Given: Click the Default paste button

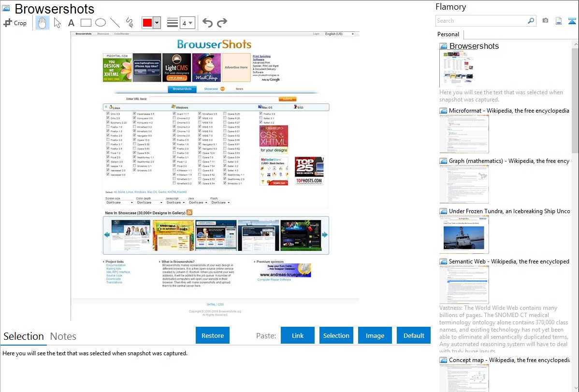Looking at the screenshot, I should [x=414, y=335].
